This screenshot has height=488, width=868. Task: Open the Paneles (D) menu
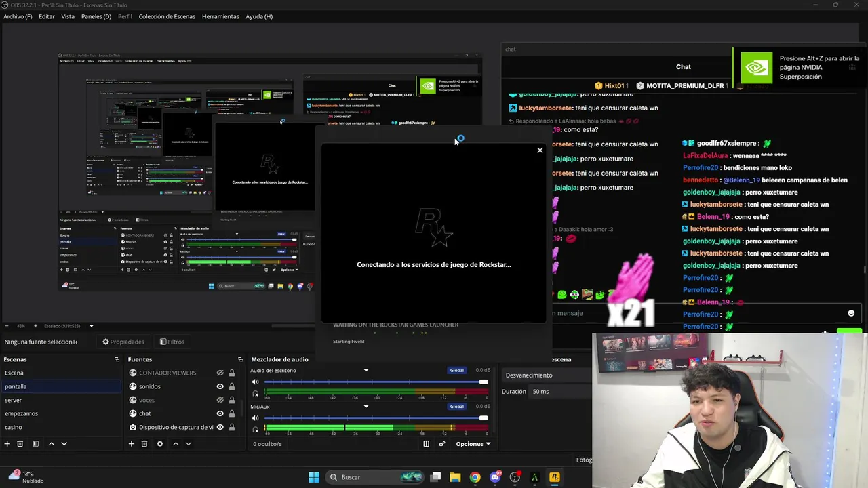pos(96,16)
